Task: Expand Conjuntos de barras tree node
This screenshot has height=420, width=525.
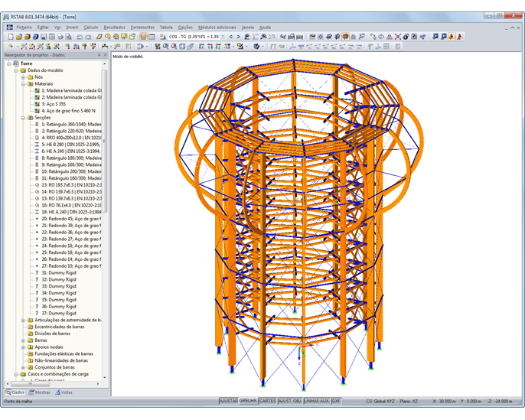Action: 23,367
